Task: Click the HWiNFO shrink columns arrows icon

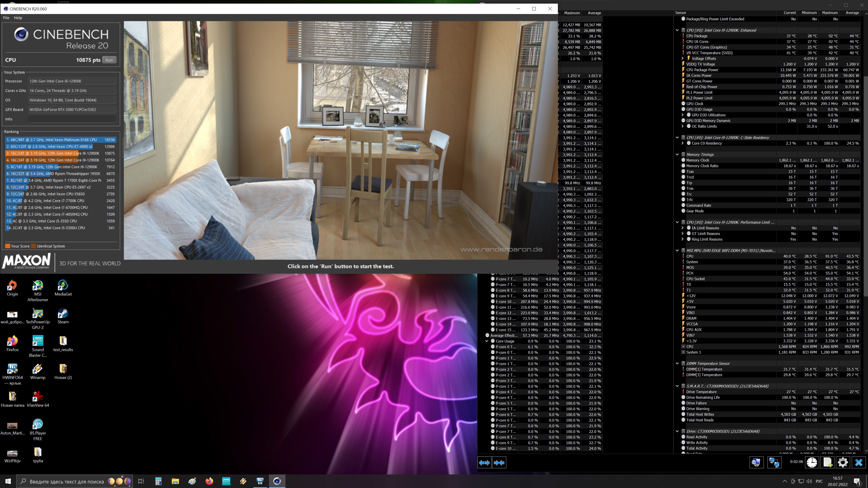Action: click(499, 463)
